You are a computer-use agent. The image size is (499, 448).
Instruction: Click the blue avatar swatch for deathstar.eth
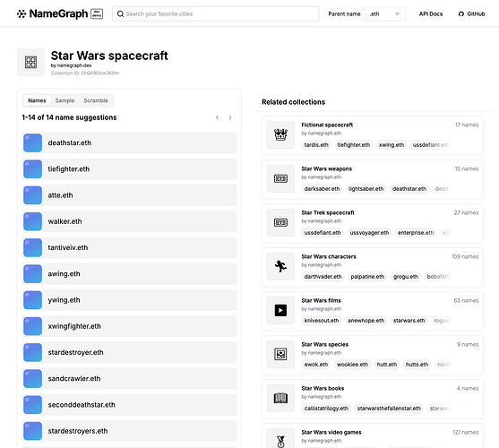point(32,142)
